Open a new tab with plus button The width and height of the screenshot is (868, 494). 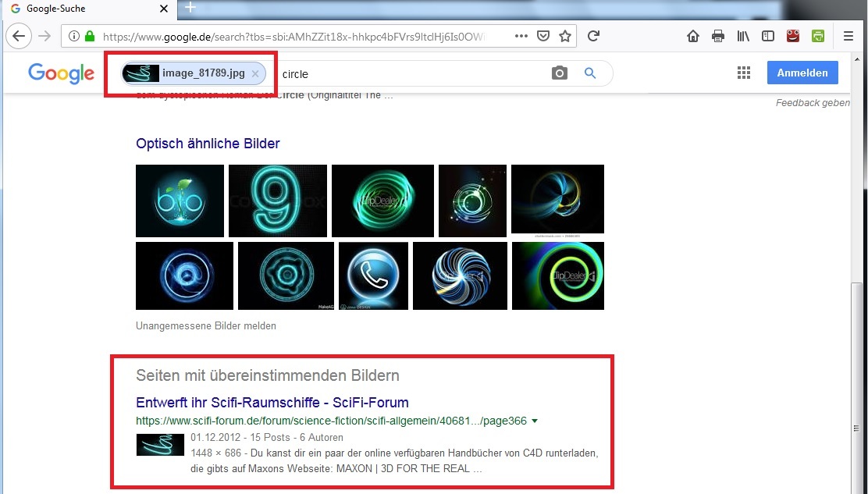190,8
